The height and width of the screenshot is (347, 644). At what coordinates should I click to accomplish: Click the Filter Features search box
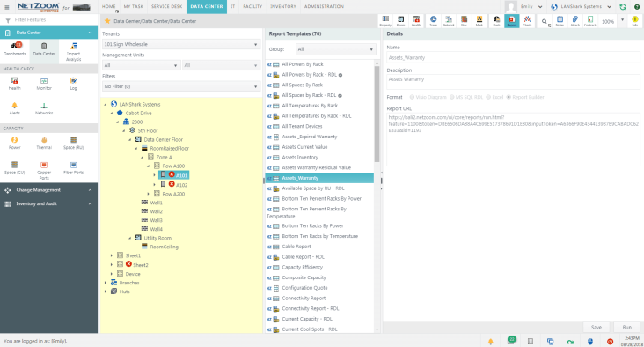click(x=54, y=19)
